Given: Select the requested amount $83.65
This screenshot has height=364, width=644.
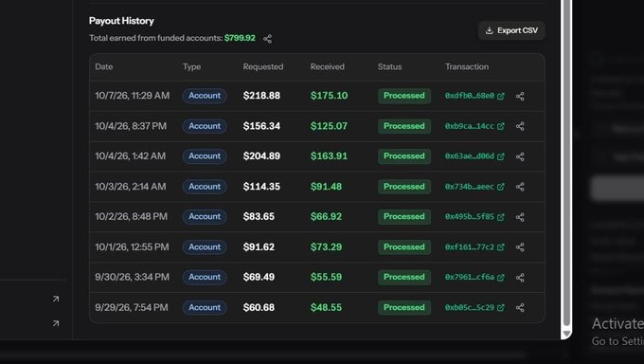Looking at the screenshot, I should coord(259,217).
